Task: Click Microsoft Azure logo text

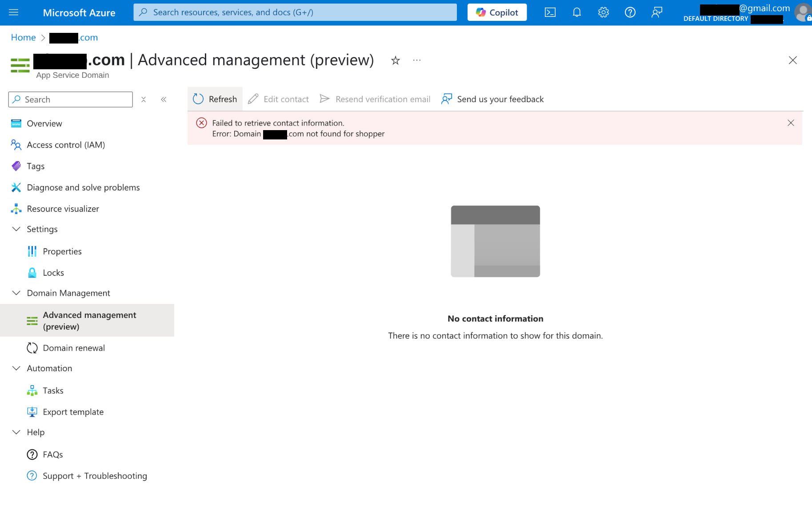Action: (x=79, y=13)
